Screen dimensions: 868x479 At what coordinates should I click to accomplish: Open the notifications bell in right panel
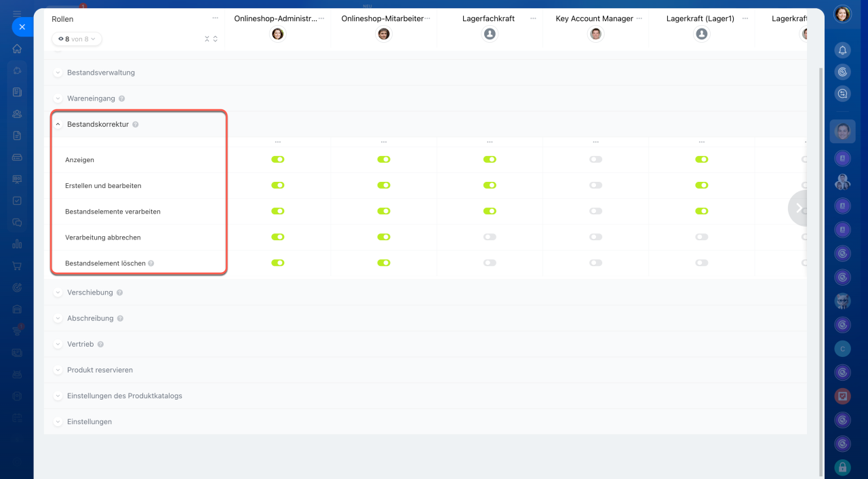tap(842, 51)
